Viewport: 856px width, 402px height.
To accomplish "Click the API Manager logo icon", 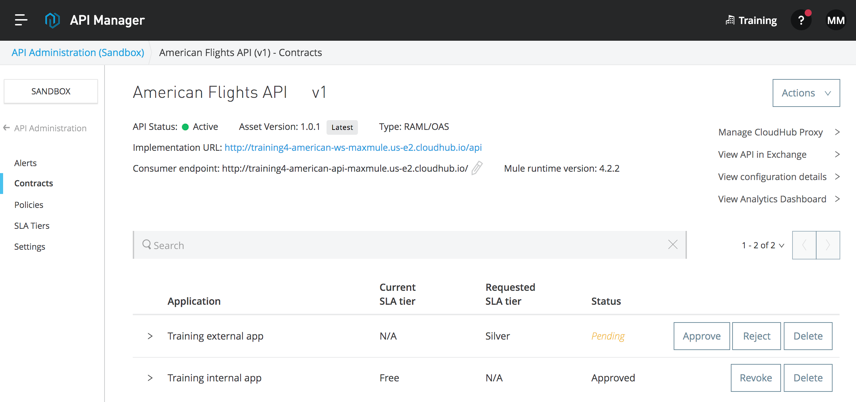I will tap(52, 20).
